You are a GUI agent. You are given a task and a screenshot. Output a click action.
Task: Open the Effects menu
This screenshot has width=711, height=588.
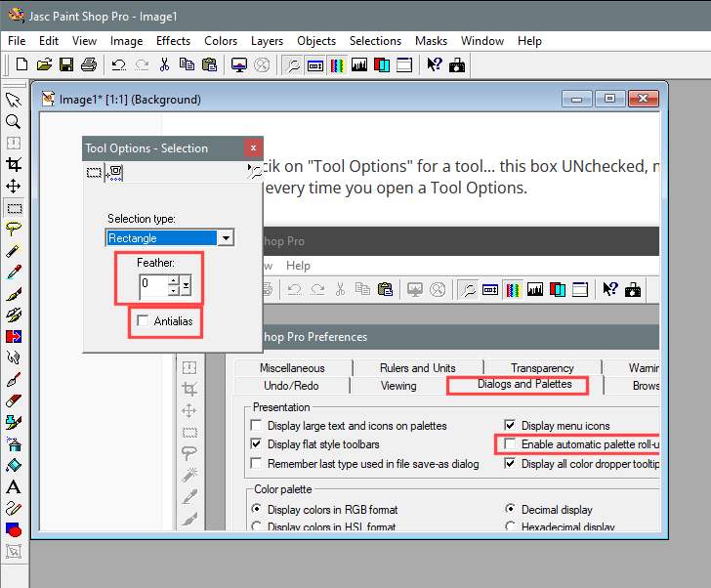pyautogui.click(x=173, y=41)
